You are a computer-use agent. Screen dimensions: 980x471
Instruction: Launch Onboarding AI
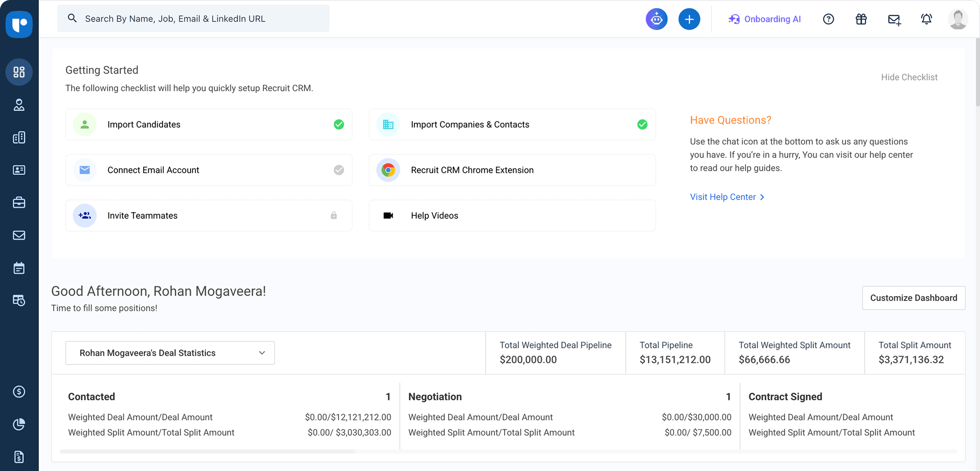pyautogui.click(x=764, y=19)
